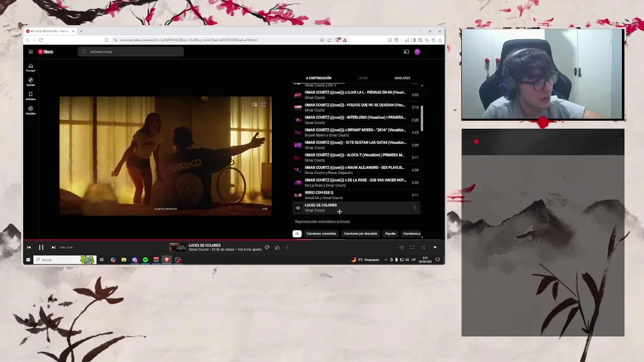Switch to SIMILARES tab
Viewport: 644px width, 362px height.
pos(402,78)
